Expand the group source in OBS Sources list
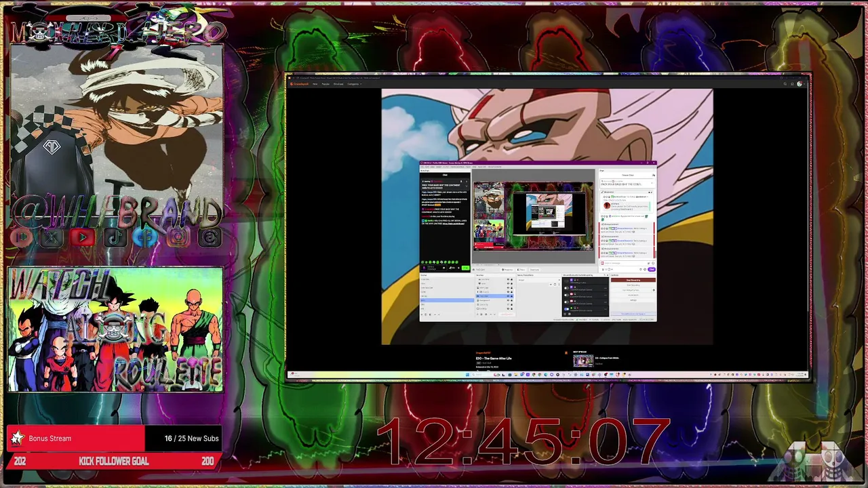Image resolution: width=868 pixels, height=488 pixels. (477, 292)
